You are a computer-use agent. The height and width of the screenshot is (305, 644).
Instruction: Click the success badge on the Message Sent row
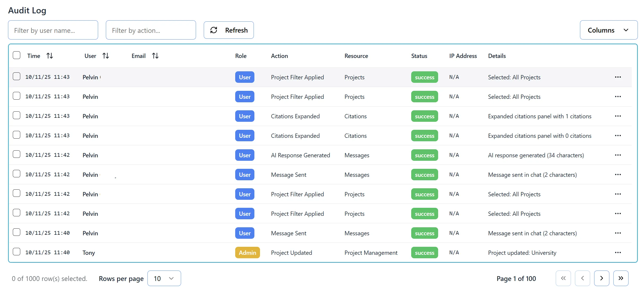pyautogui.click(x=424, y=174)
